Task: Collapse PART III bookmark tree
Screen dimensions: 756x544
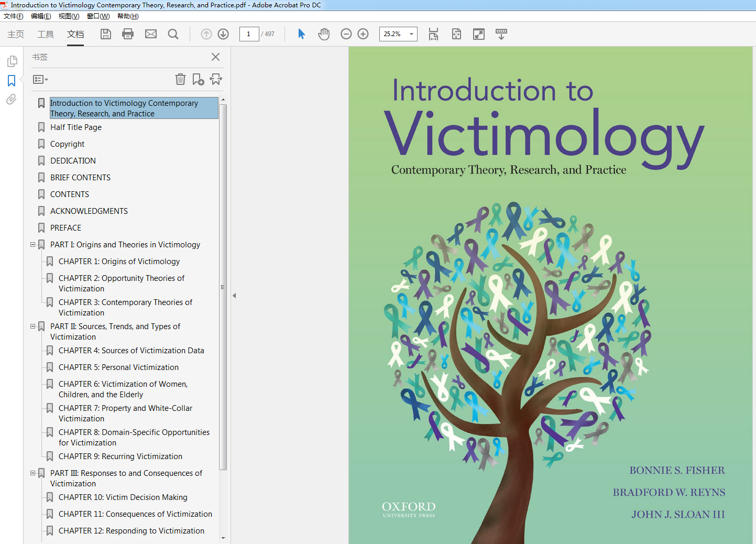Action: pyautogui.click(x=33, y=473)
